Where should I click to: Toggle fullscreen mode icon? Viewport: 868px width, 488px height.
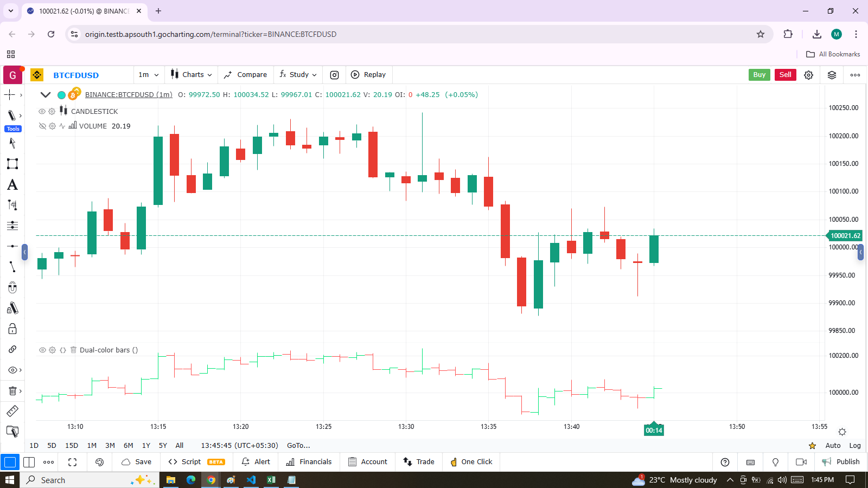pos(72,462)
